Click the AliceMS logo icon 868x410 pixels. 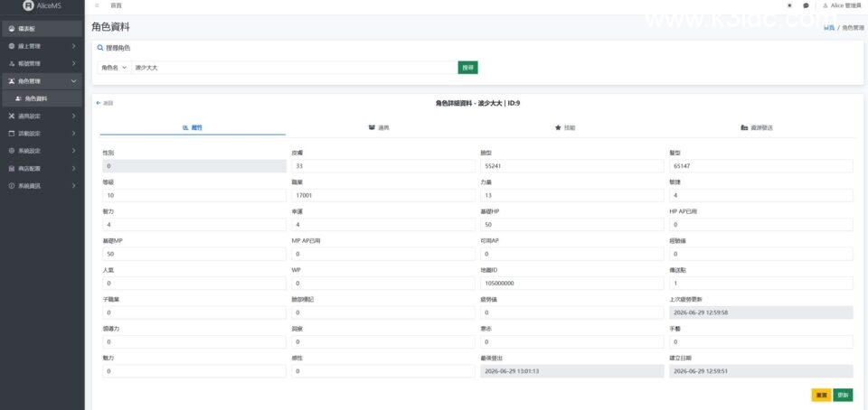coord(28,5)
